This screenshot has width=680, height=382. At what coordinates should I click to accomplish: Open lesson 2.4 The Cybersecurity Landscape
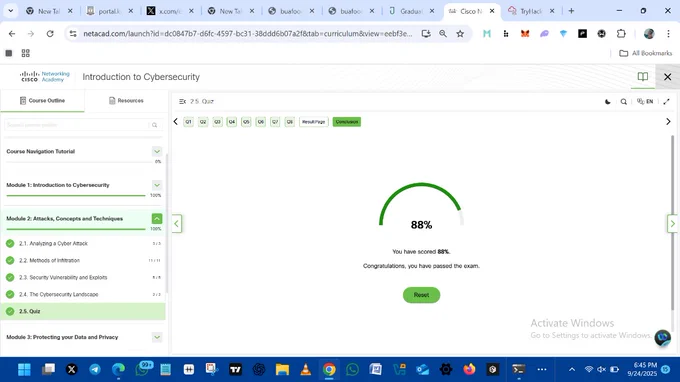tap(83, 294)
